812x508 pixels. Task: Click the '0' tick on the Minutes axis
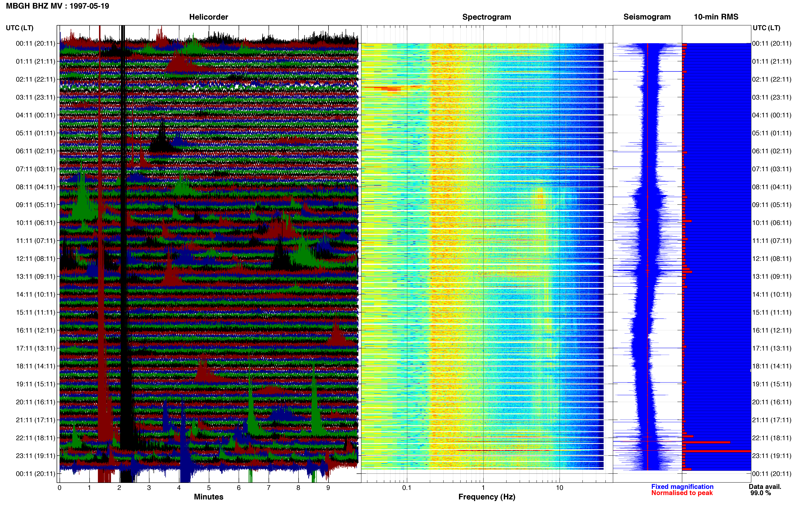coord(59,488)
